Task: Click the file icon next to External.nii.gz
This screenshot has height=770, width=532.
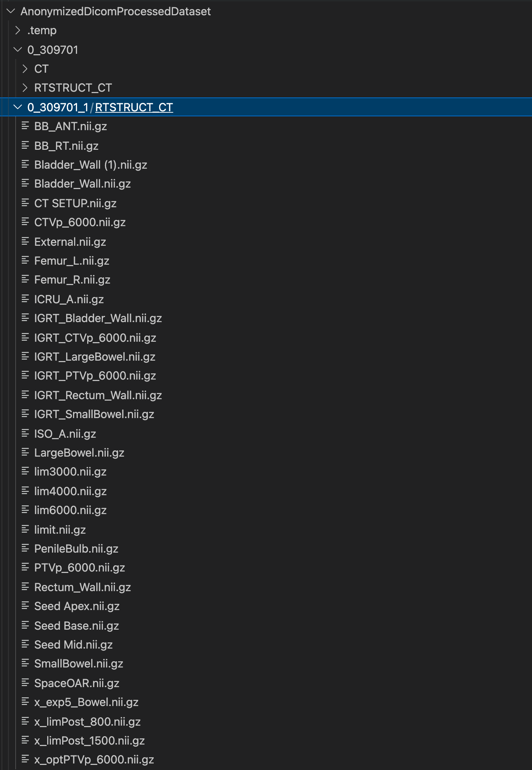Action: (25, 241)
